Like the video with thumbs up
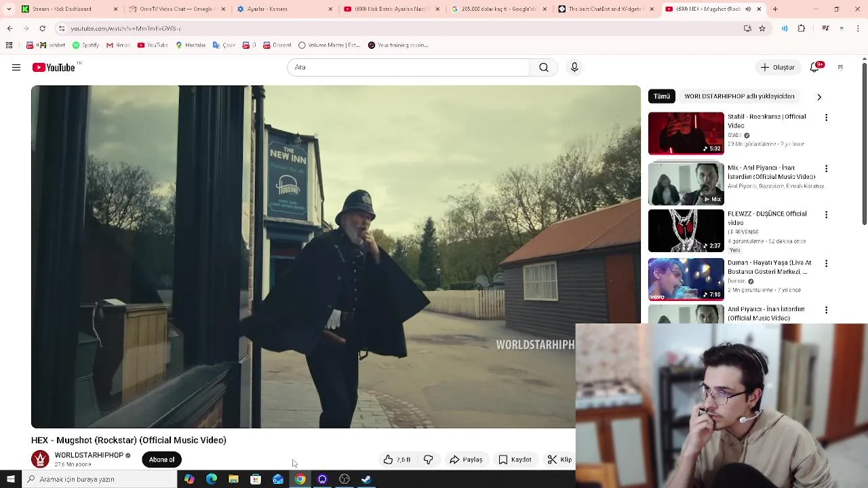This screenshot has height=488, width=868. pos(397,460)
